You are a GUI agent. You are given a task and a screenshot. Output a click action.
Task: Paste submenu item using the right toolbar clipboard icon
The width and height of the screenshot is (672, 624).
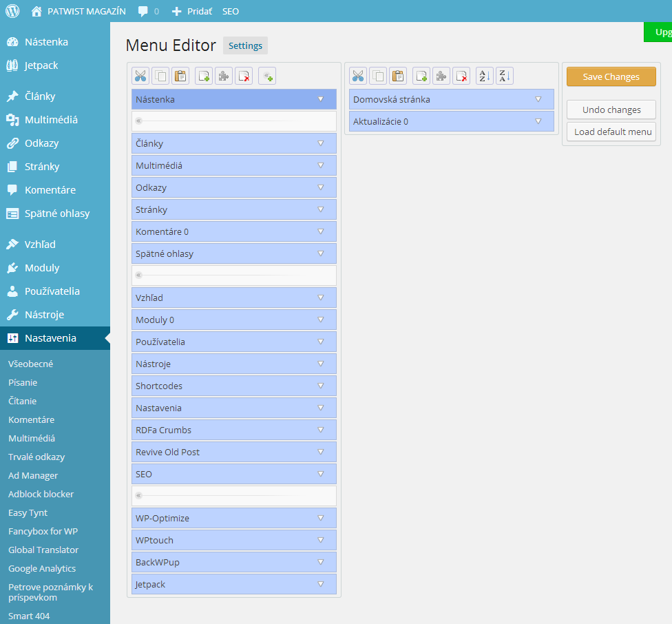pyautogui.click(x=398, y=76)
